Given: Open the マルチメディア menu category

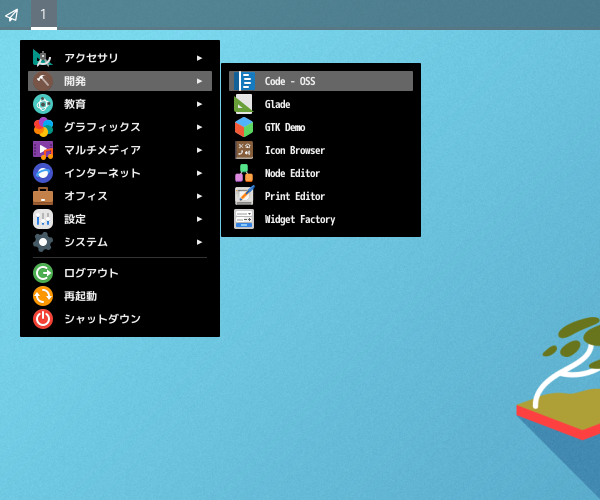Looking at the screenshot, I should click(101, 150).
